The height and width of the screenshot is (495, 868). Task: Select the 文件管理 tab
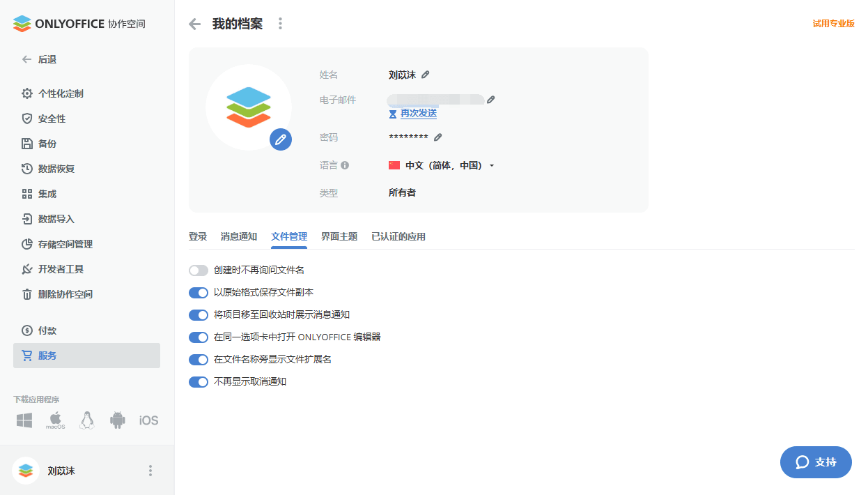(x=289, y=236)
